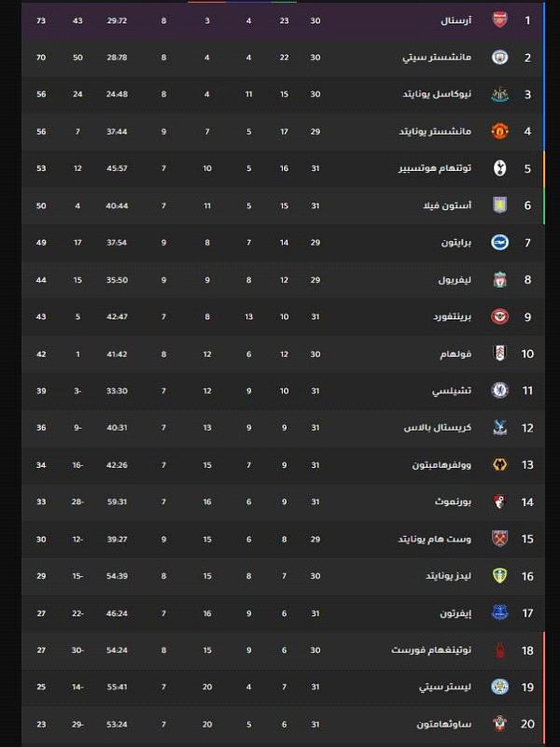Screen dimensions: 560x747
Task: Click the Arsenal club crest
Action: coord(499,20)
